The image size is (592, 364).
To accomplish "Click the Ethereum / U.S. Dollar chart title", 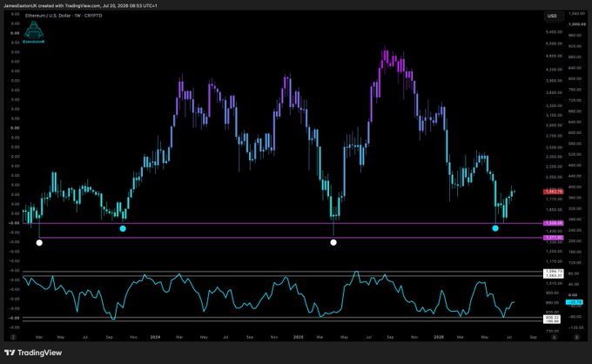I will click(x=64, y=16).
